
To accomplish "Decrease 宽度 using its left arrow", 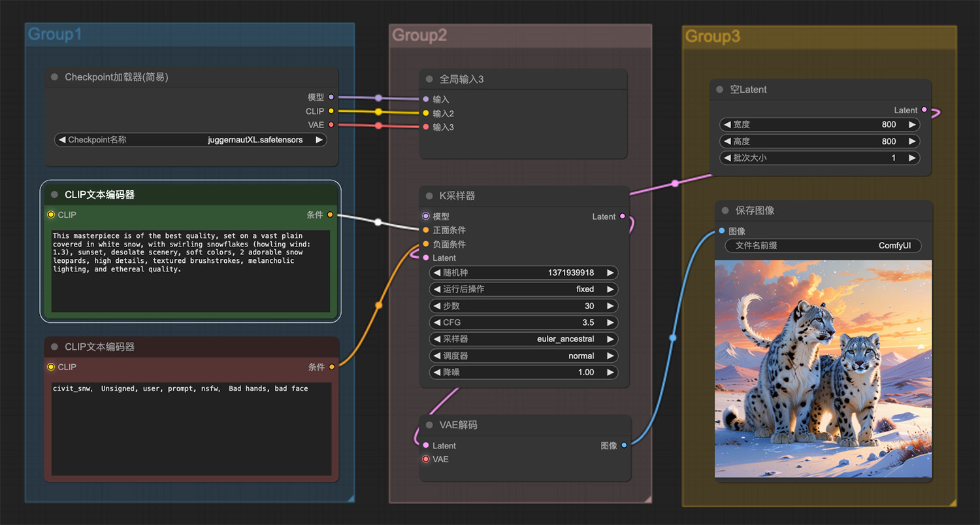I will (x=726, y=125).
